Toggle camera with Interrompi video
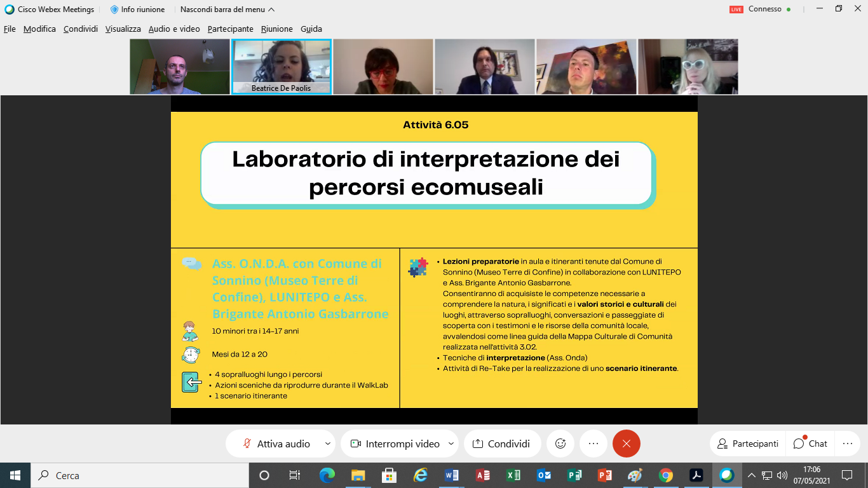 click(x=395, y=444)
